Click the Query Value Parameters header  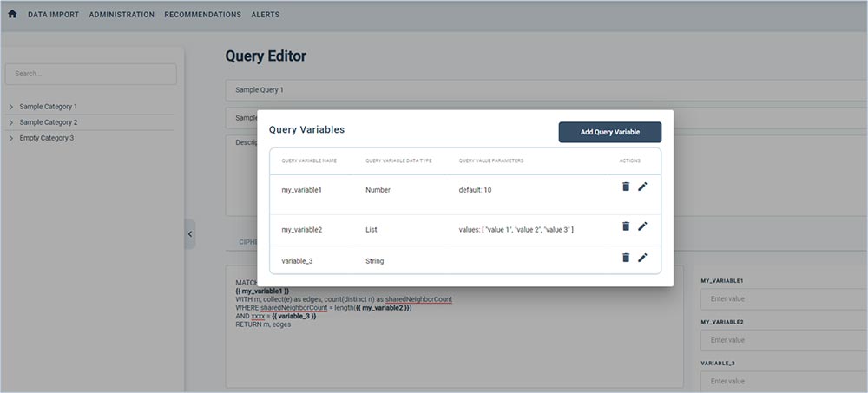pos(491,161)
